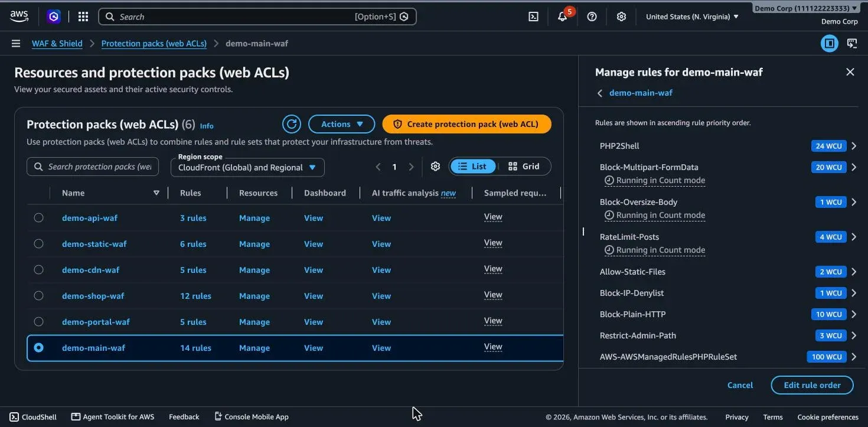Viewport: 868px width, 427px height.
Task: Open the United States (N. Virginia) region selector
Action: tap(692, 17)
